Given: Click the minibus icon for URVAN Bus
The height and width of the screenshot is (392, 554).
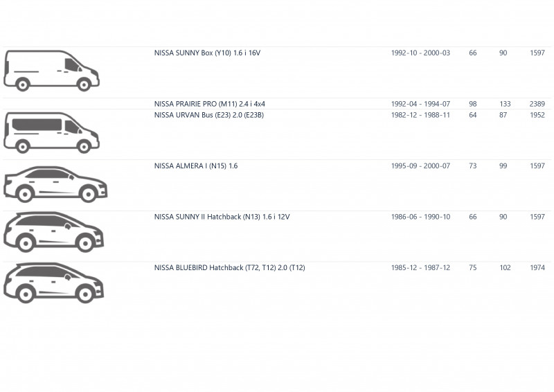Looking at the screenshot, I should (x=51, y=133).
